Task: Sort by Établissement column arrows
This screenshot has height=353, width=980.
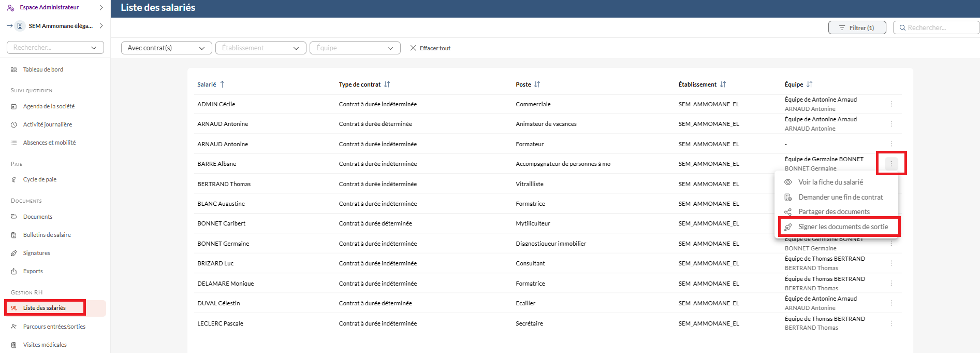Action: (x=723, y=84)
